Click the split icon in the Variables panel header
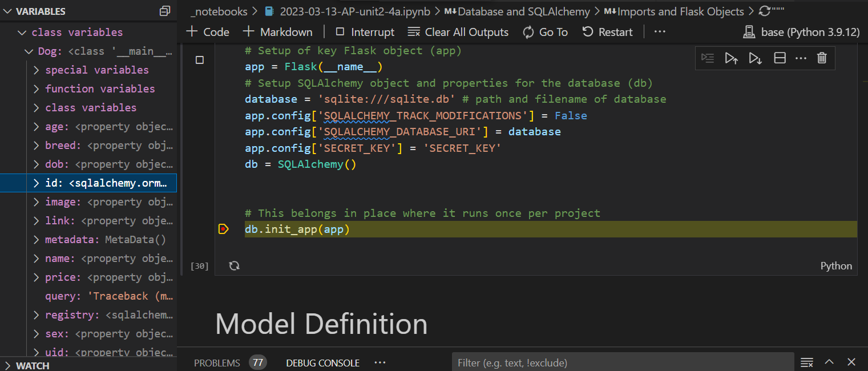This screenshot has height=371, width=868. pos(164,10)
